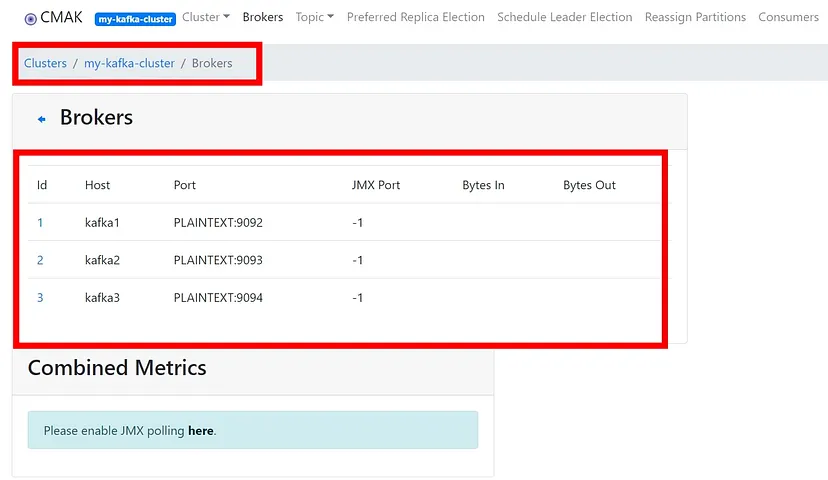
Task: Click the Brokers breadcrumb text
Action: [x=212, y=63]
